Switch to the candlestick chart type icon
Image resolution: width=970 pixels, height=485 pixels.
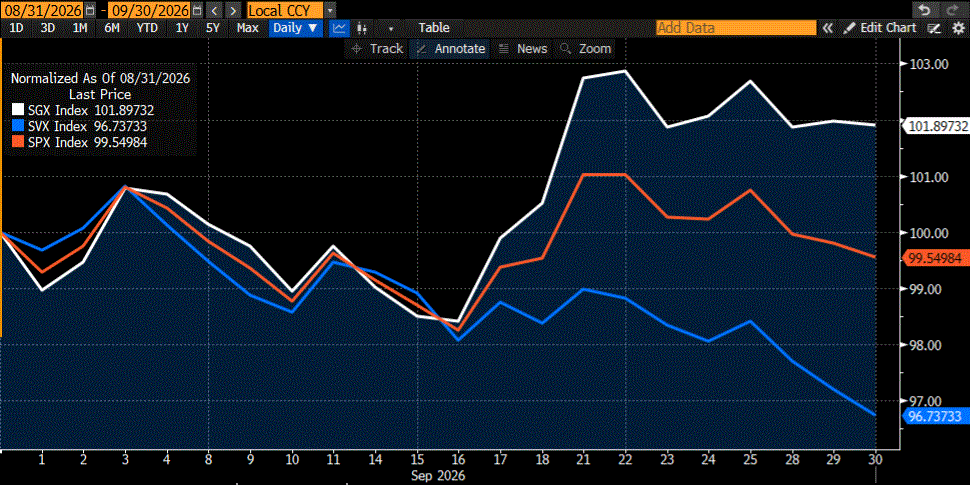click(362, 28)
